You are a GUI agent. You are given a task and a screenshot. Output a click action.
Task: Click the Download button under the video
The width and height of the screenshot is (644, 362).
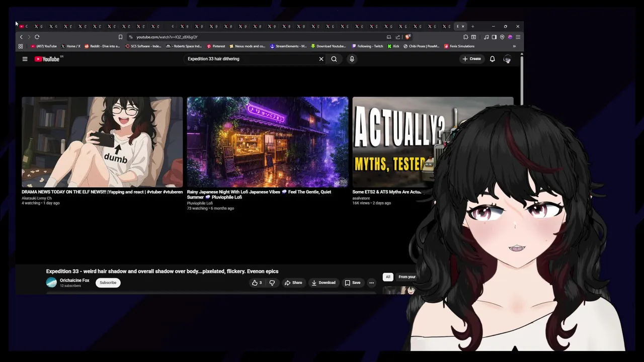[324, 283]
